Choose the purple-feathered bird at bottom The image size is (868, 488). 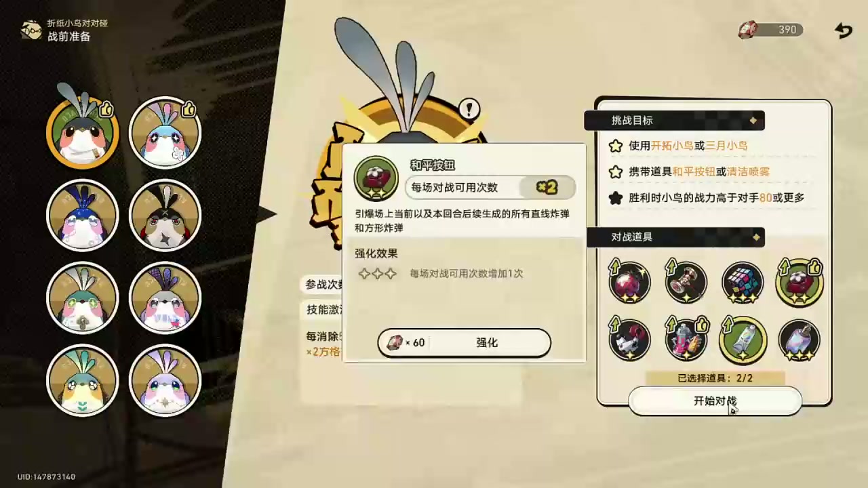[165, 381]
